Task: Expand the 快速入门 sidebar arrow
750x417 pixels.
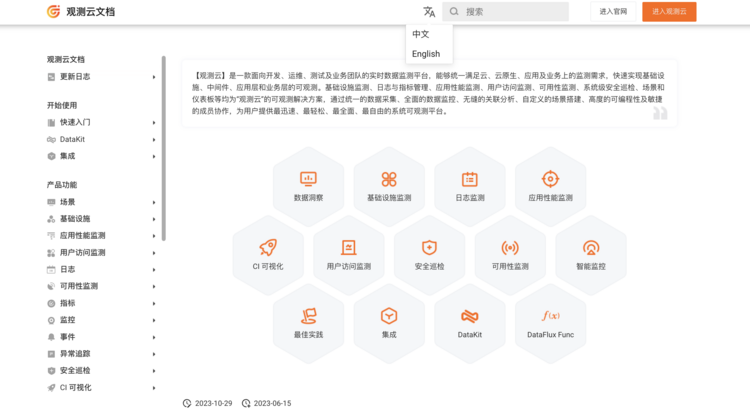Action: pos(154,123)
